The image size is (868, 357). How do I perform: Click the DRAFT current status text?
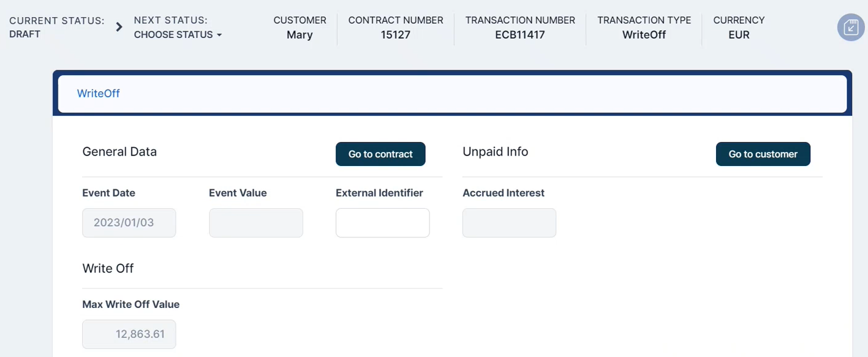tap(25, 34)
